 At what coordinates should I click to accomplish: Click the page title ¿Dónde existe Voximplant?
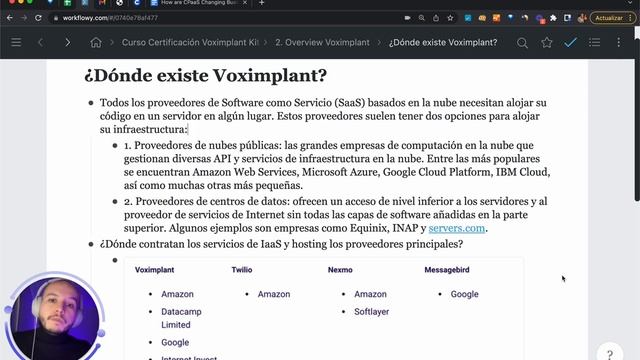point(206,76)
